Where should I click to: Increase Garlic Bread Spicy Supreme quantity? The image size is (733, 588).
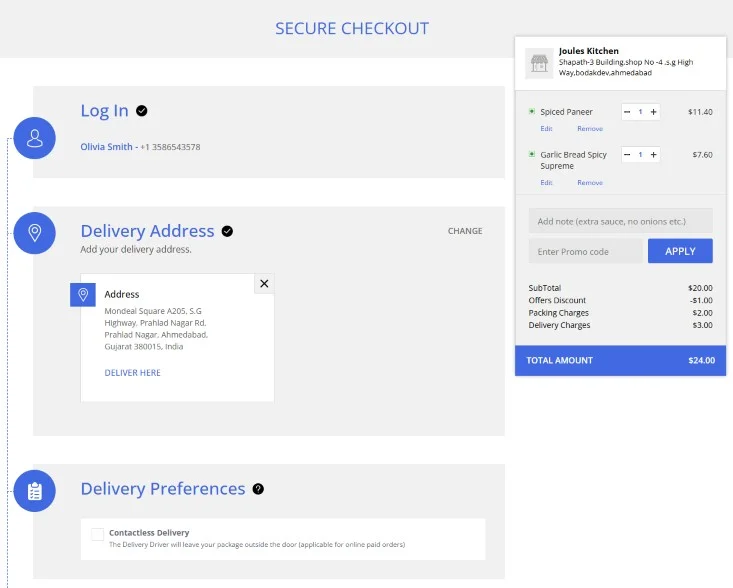[x=654, y=155]
